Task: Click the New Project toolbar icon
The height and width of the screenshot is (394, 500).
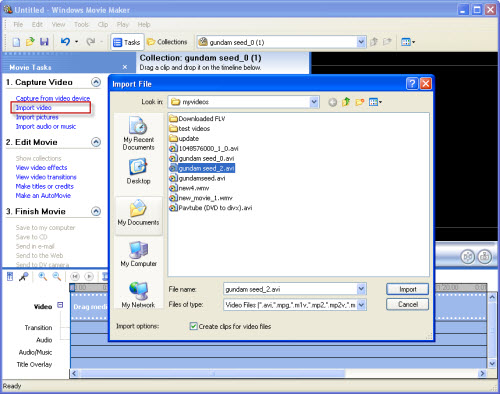Action: (16, 42)
